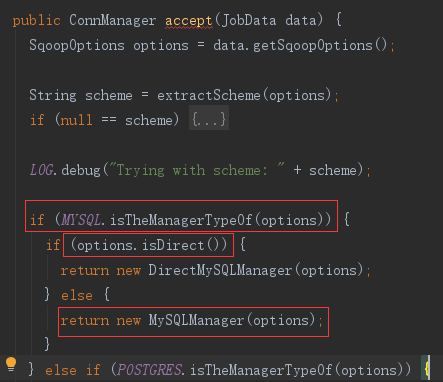This screenshot has width=443, height=382.
Task: Click the ConnManager return type
Action: pos(112,20)
